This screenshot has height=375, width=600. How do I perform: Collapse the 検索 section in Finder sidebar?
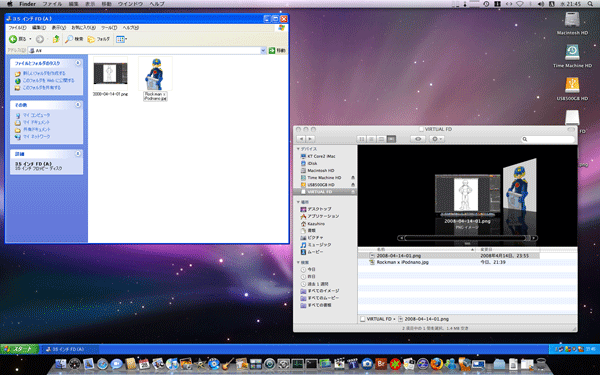coord(298,262)
